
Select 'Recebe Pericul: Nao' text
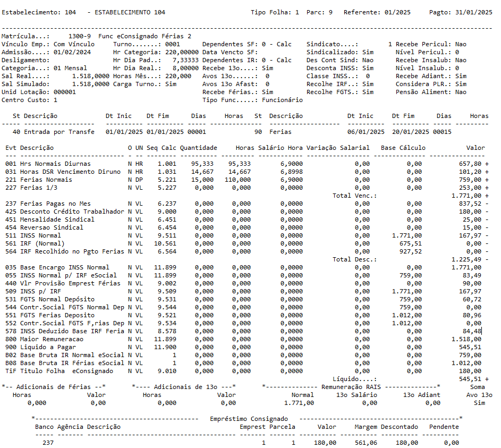[431, 44]
